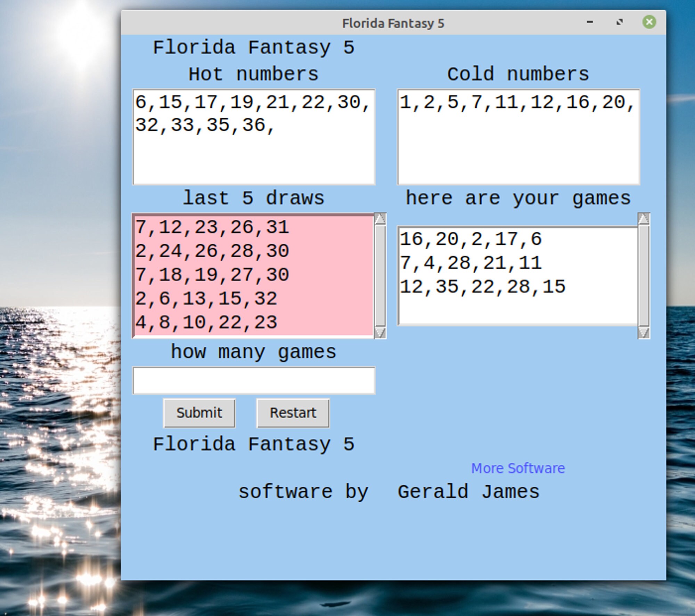Close the Florida Fantasy 5 window
The image size is (695, 616).
click(x=649, y=22)
